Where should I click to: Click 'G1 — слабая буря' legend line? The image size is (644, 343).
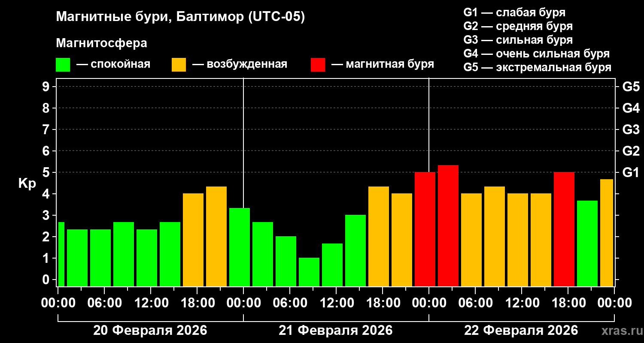pos(514,12)
